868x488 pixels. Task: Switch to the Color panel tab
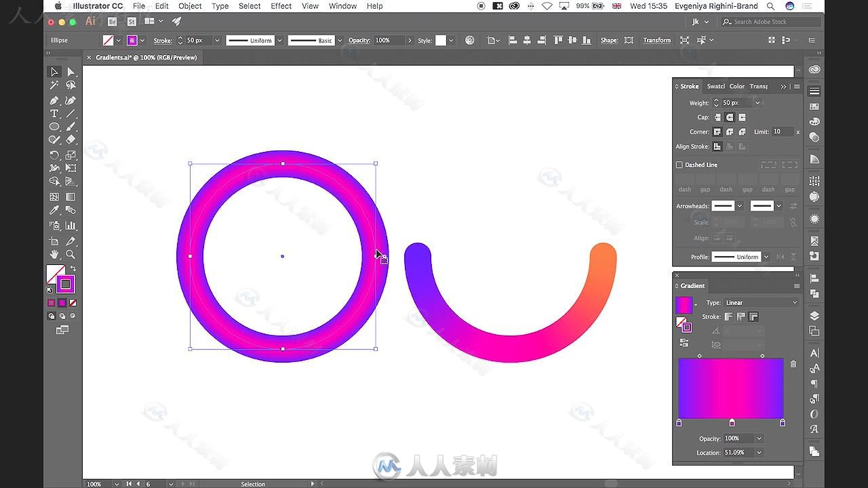737,86
